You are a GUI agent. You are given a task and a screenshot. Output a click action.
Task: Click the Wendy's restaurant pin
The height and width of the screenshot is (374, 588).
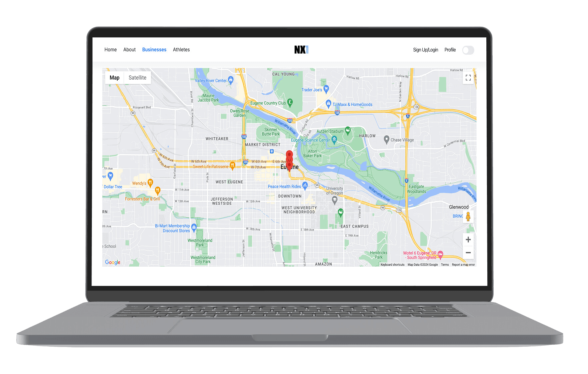[x=150, y=183]
